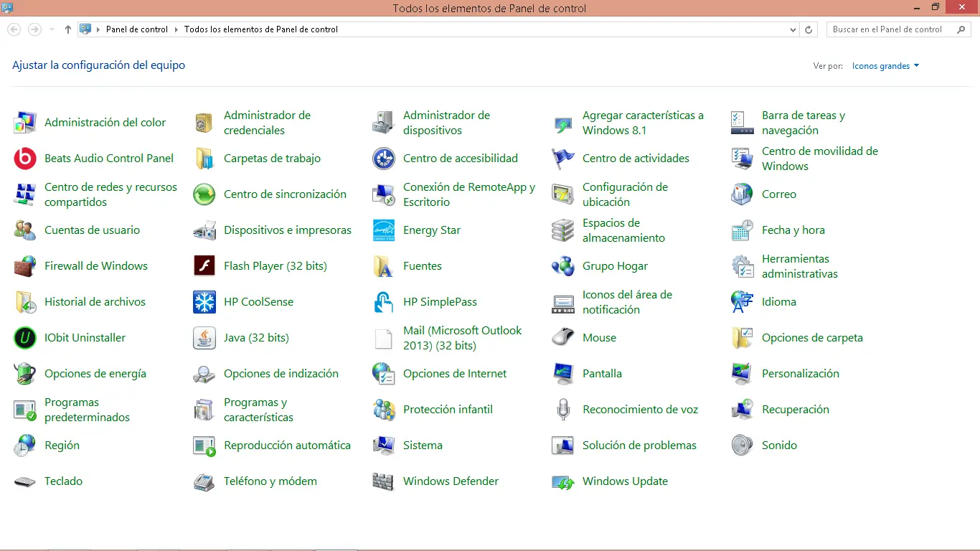This screenshot has width=980, height=551.
Task: Open the Sonido speaker icon
Action: pyautogui.click(x=743, y=446)
